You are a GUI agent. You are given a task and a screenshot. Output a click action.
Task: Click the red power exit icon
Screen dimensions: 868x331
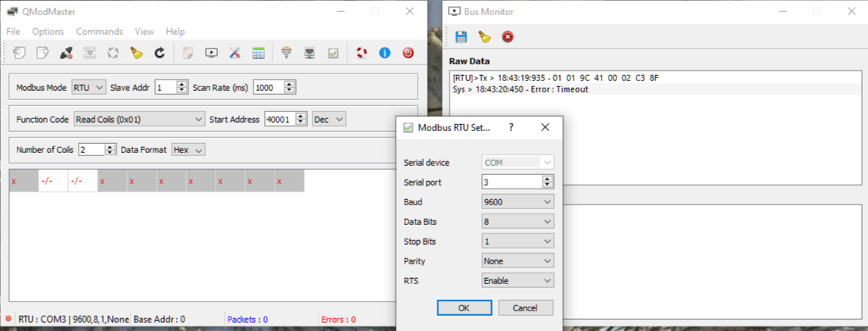[408, 53]
